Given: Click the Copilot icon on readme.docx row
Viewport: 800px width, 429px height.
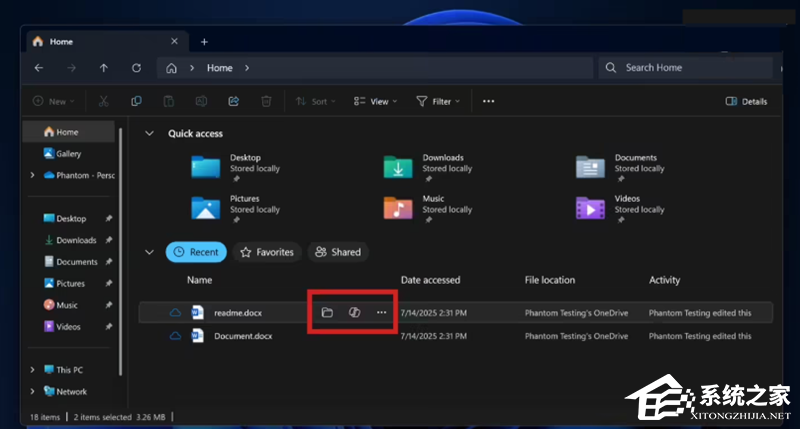Looking at the screenshot, I should pyautogui.click(x=354, y=313).
